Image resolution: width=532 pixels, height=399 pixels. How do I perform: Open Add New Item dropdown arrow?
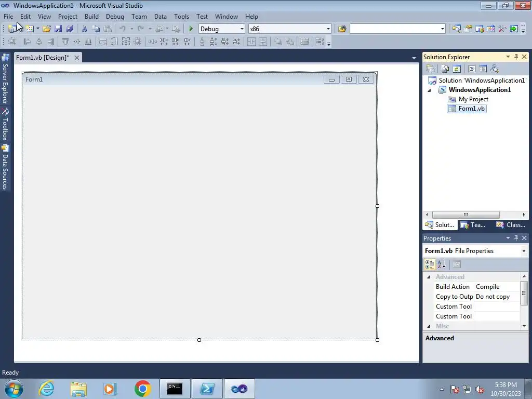(x=37, y=29)
